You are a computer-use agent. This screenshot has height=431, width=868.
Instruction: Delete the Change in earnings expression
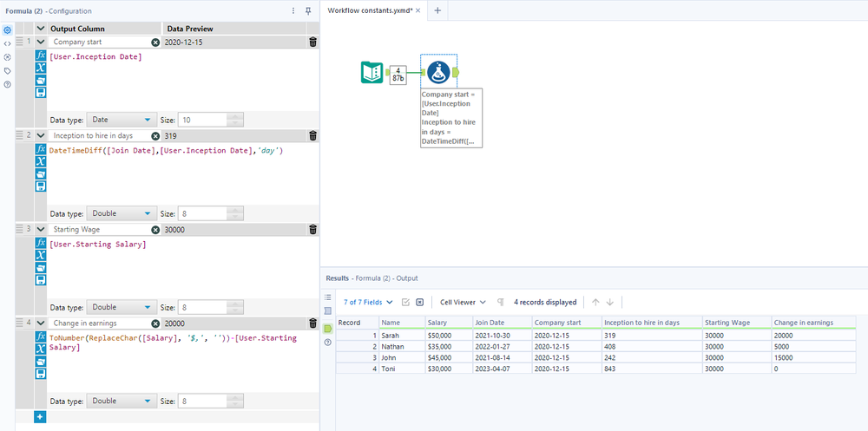point(312,323)
